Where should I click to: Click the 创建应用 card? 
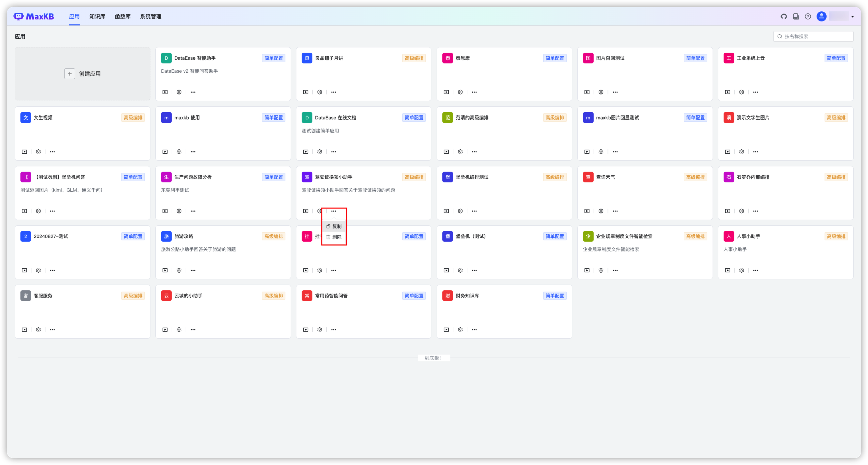[x=82, y=74]
